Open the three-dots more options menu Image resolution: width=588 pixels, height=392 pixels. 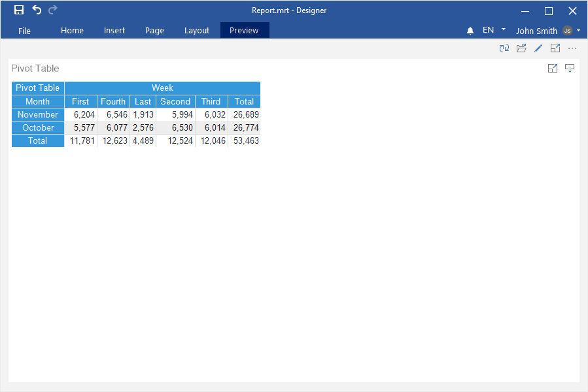point(572,48)
